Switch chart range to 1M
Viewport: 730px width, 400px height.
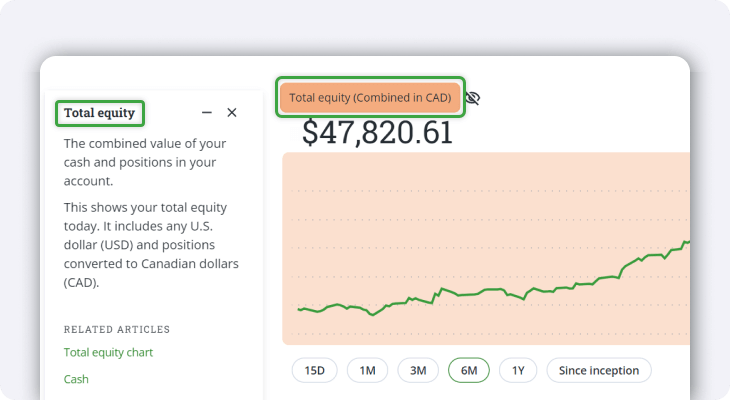[x=367, y=370]
